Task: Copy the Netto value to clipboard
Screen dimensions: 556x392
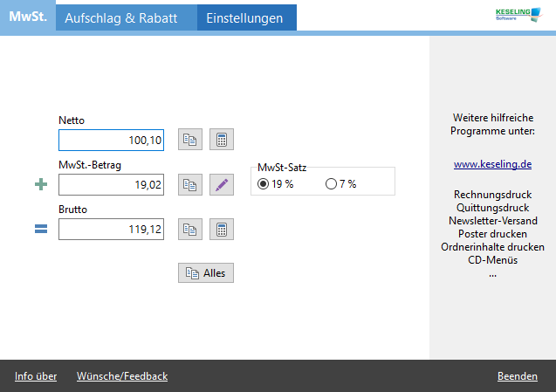Action: (190, 140)
